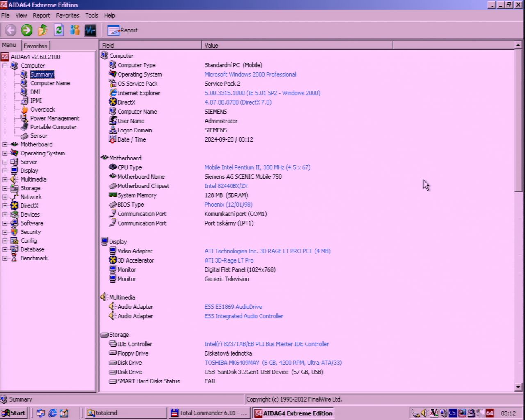Expand the Storage tree node

pyautogui.click(x=5, y=188)
